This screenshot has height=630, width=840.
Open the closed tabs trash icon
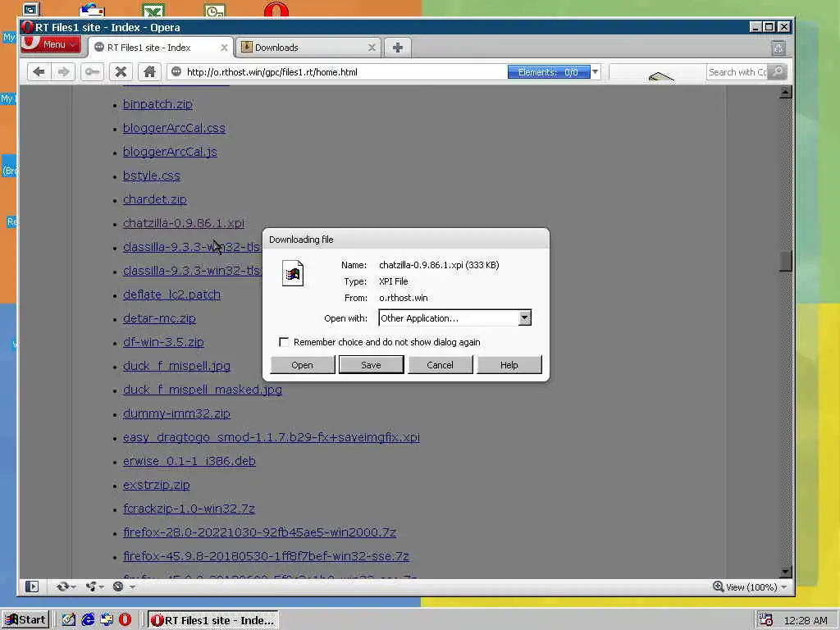778,48
